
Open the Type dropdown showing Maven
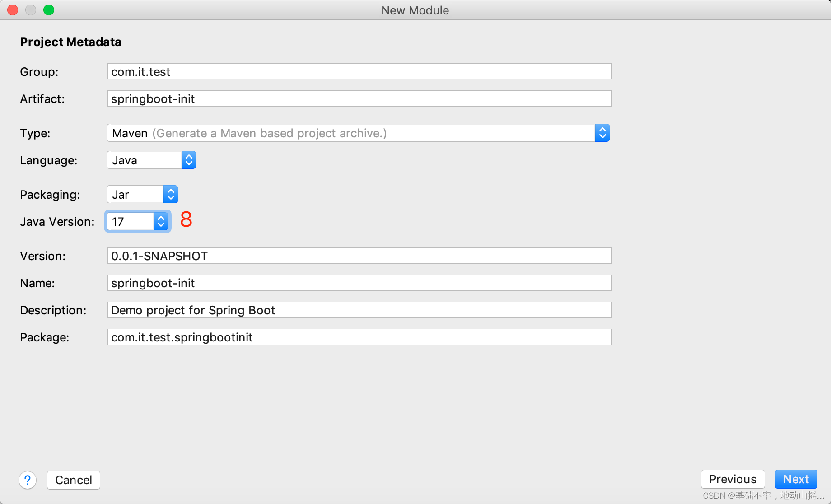[359, 133]
